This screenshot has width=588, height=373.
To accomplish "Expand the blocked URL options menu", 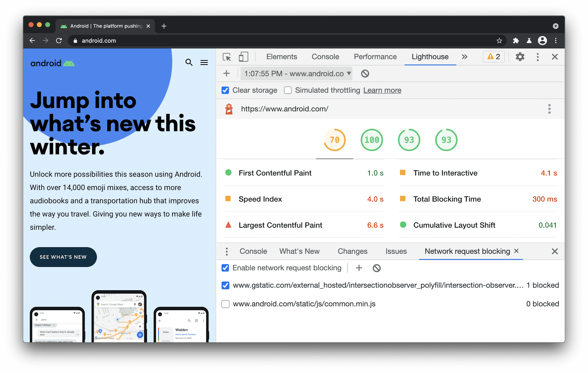I will click(226, 251).
